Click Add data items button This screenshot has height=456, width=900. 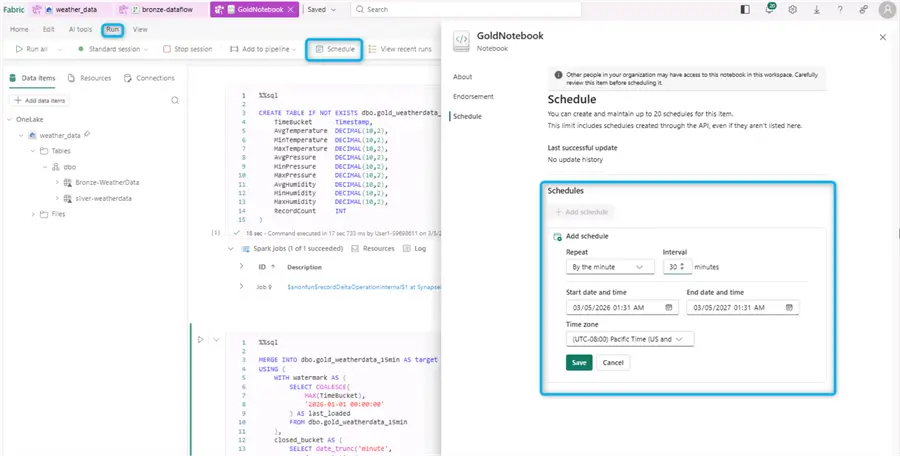click(40, 101)
